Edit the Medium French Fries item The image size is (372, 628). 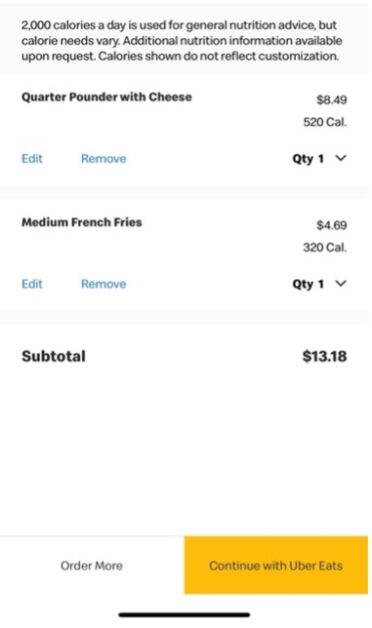[x=32, y=284]
